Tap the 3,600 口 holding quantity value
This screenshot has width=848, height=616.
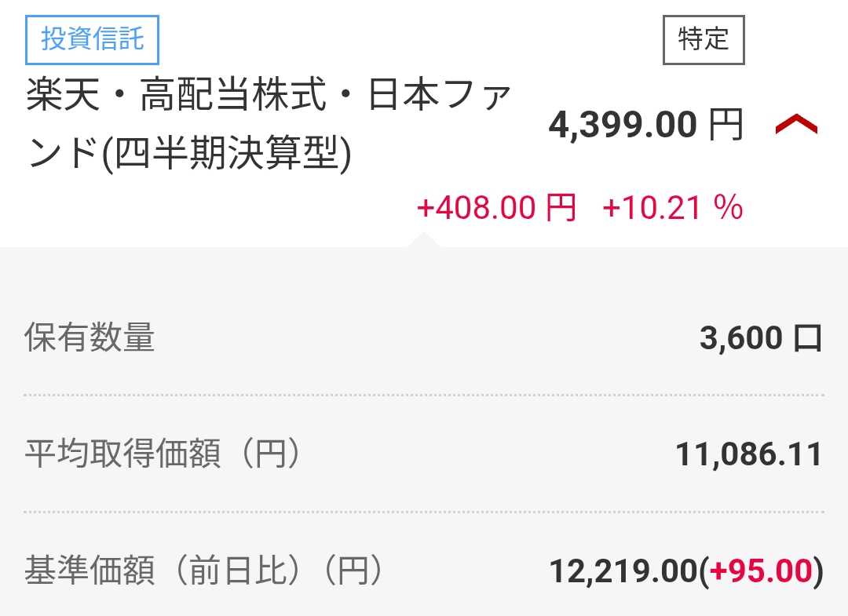760,338
